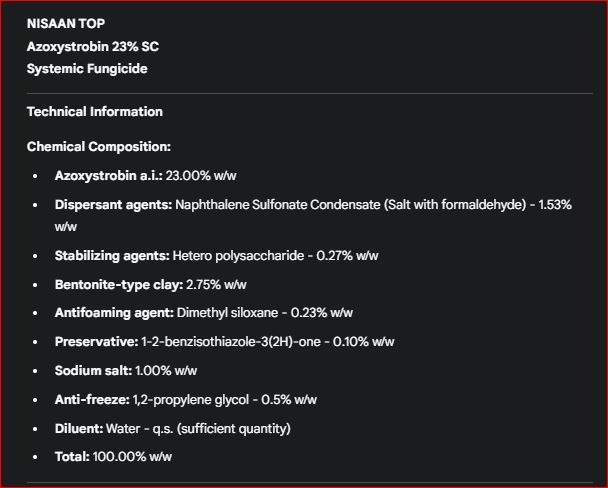Click the Hetero polysaccharide text
This screenshot has height=488, width=608.
coord(238,255)
